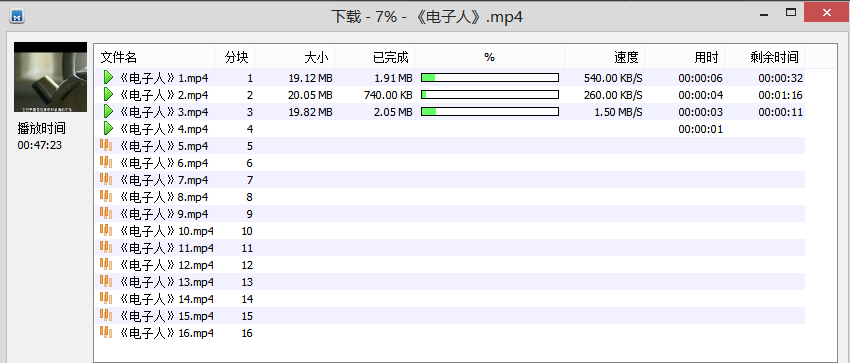Click the 1.91 MB completed cell
850x363 pixels.
point(394,78)
